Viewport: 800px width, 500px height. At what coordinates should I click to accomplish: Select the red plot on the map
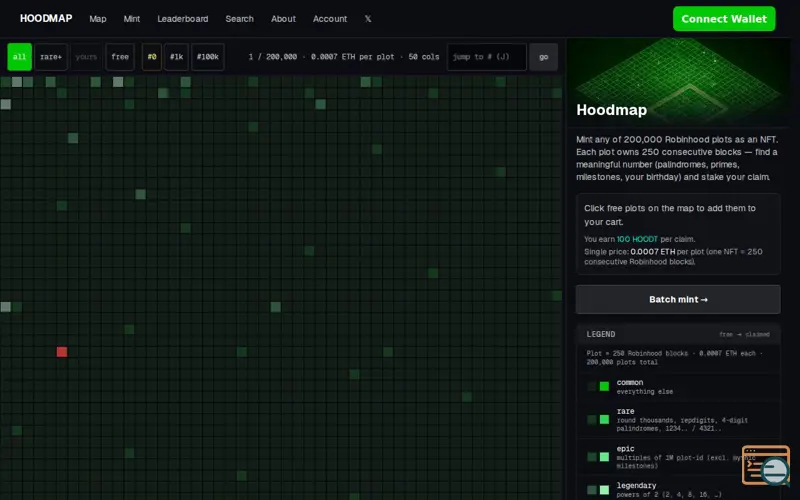coord(62,352)
